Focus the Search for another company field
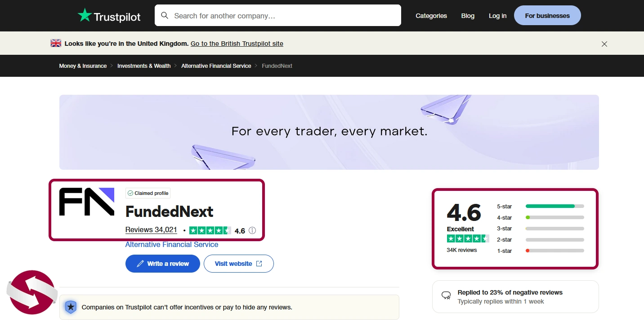644x322 pixels. pos(278,15)
